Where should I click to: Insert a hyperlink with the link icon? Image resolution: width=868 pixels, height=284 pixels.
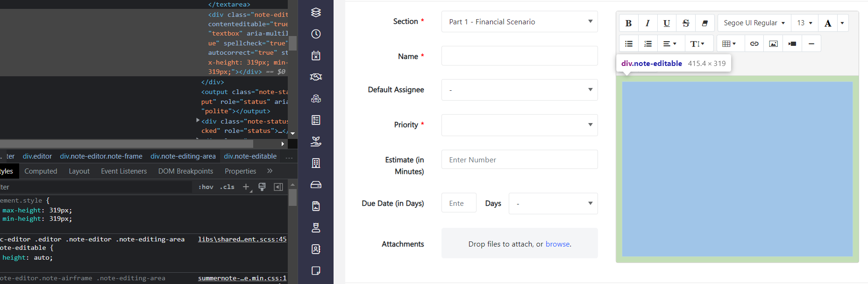[754, 43]
